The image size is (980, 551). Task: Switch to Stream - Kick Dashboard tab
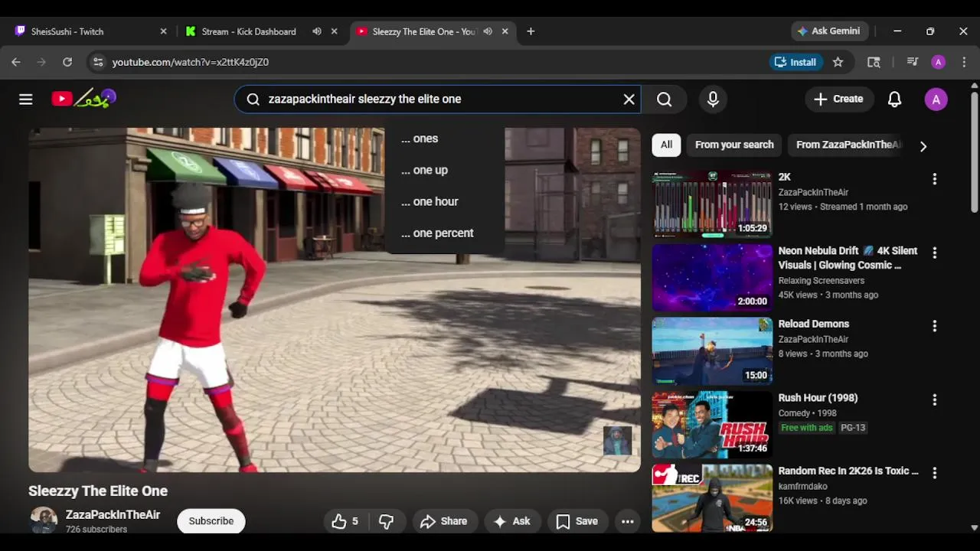(x=261, y=31)
